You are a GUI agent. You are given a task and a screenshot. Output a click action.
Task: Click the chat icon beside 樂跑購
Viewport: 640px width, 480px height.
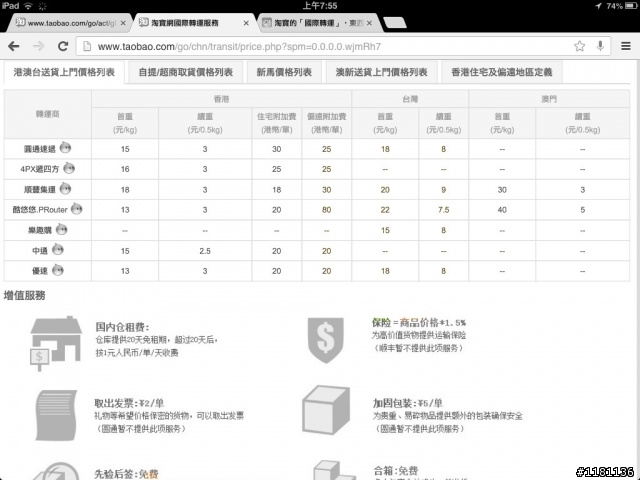coord(62,229)
